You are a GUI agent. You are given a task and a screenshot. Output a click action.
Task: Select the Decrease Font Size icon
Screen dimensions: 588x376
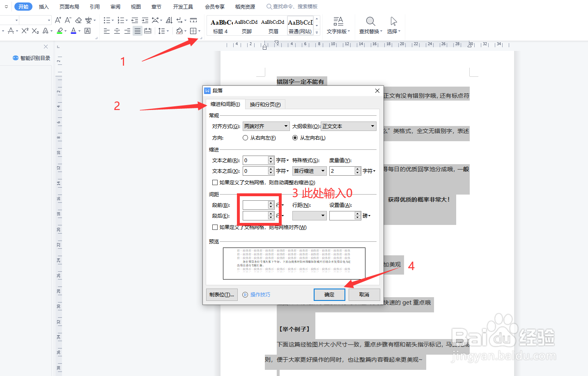point(67,19)
